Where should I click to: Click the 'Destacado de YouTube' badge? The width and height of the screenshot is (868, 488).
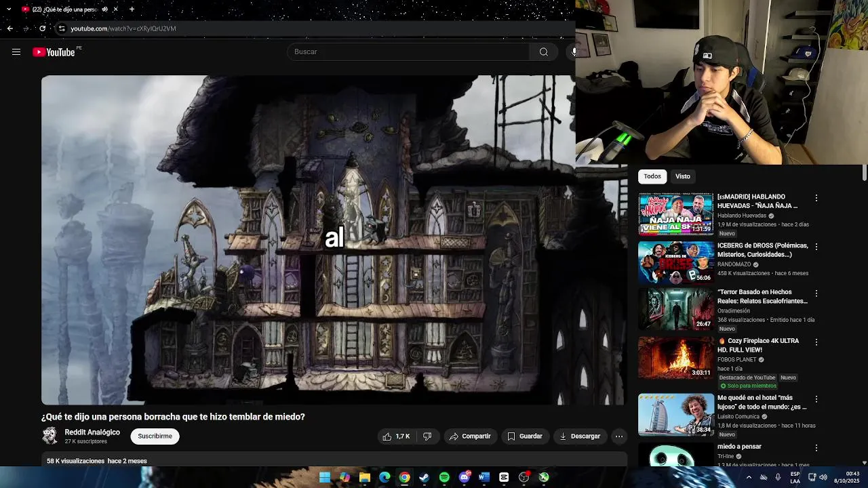coord(747,378)
